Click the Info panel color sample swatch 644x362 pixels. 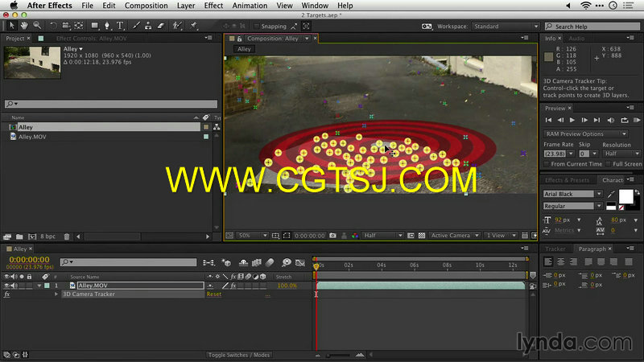point(548,57)
